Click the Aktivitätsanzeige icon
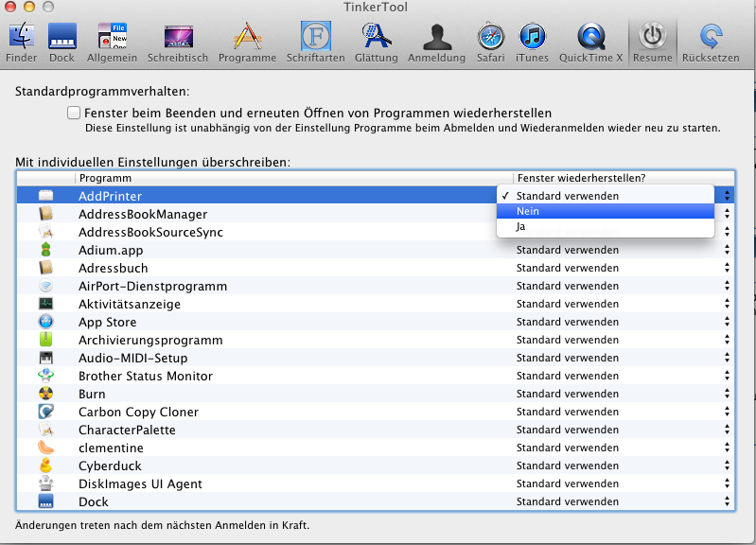 click(45, 304)
